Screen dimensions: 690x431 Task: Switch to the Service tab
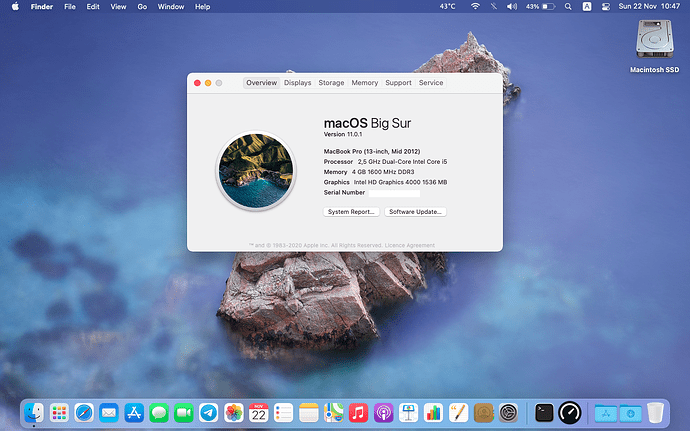(x=431, y=83)
